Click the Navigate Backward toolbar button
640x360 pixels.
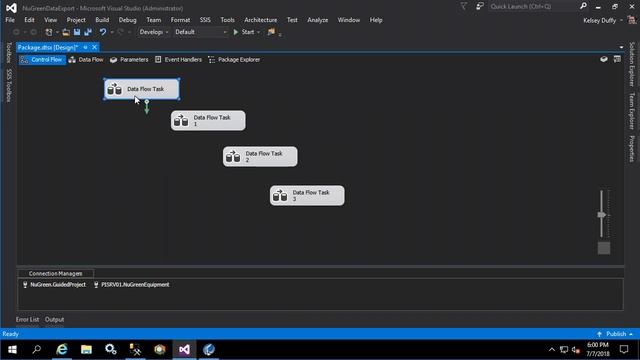[16, 32]
